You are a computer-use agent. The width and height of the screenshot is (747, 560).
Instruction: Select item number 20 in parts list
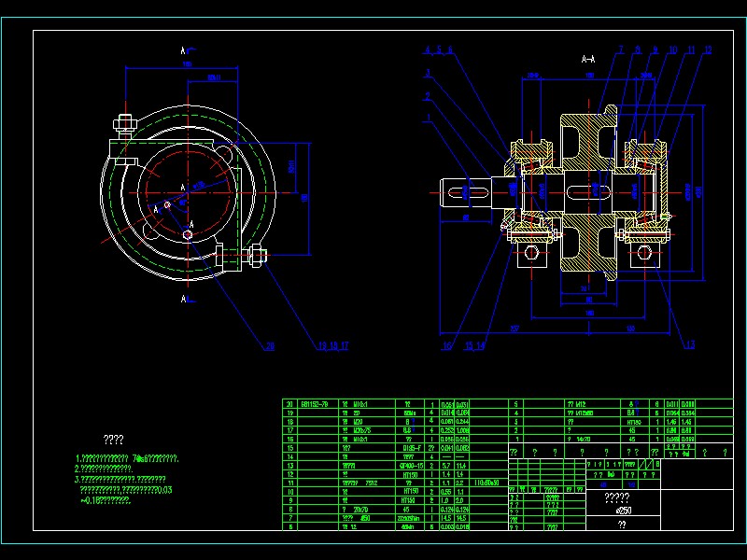pyautogui.click(x=289, y=404)
